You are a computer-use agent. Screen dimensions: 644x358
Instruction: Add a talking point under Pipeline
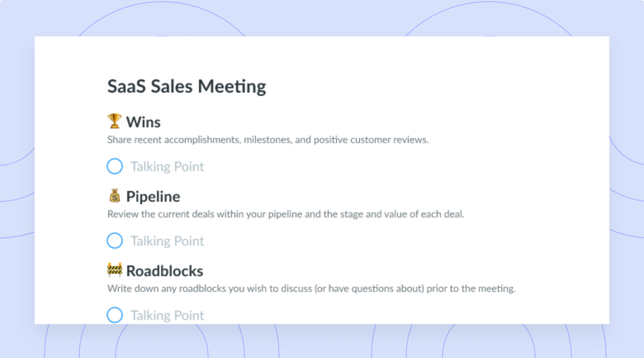pyautogui.click(x=167, y=241)
